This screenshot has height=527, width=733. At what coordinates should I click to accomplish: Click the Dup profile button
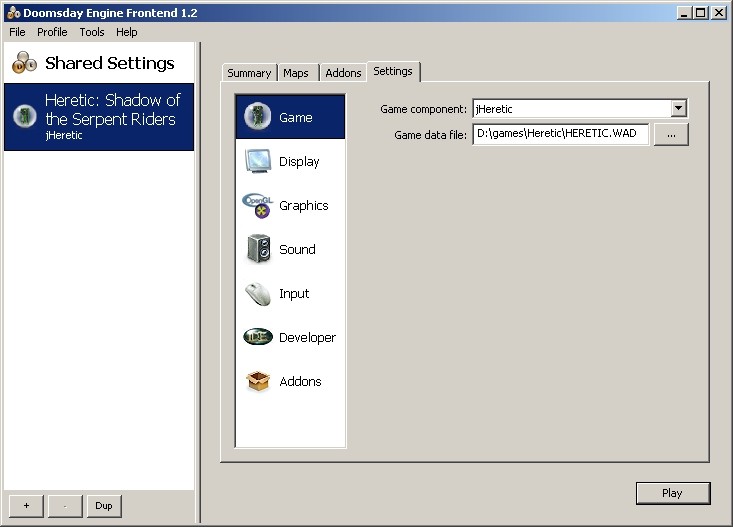tap(103, 506)
